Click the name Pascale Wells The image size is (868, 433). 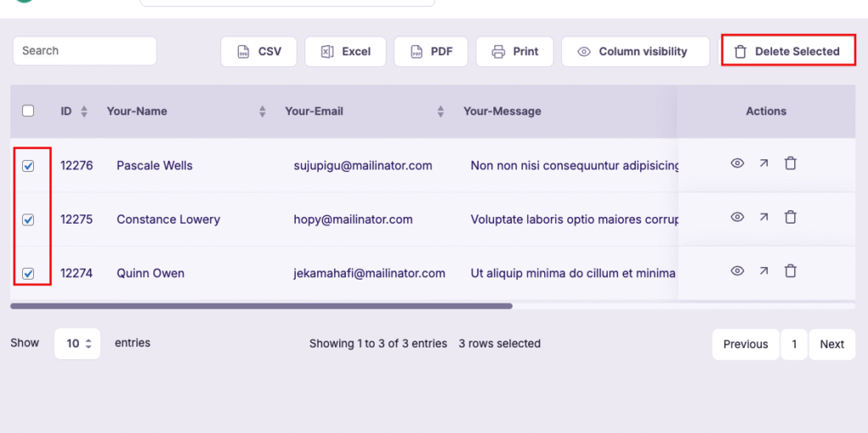coord(154,165)
